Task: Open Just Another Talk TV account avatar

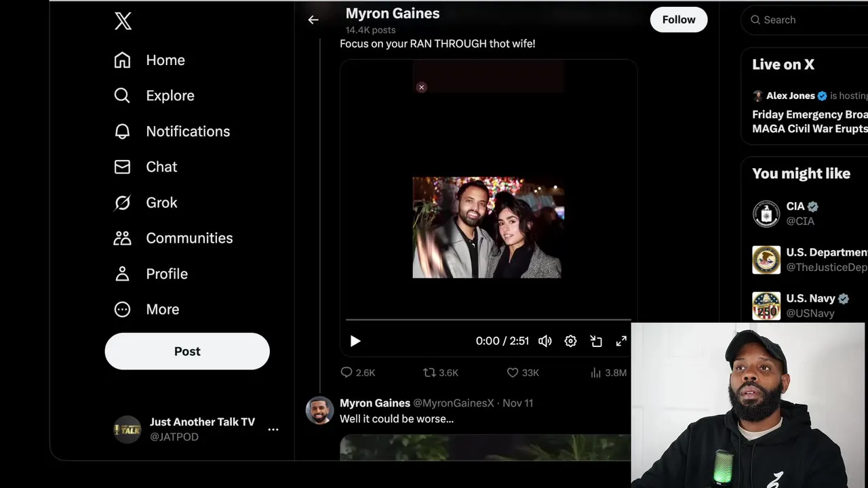Action: pos(127,429)
